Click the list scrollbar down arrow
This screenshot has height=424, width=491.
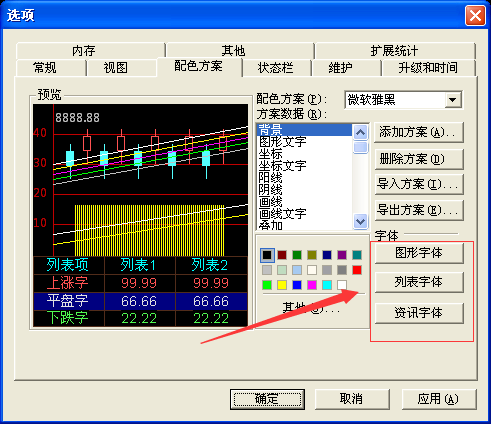[x=360, y=221]
